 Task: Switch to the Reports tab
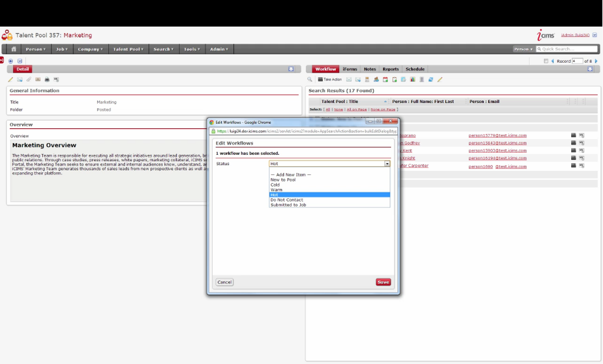click(x=390, y=69)
